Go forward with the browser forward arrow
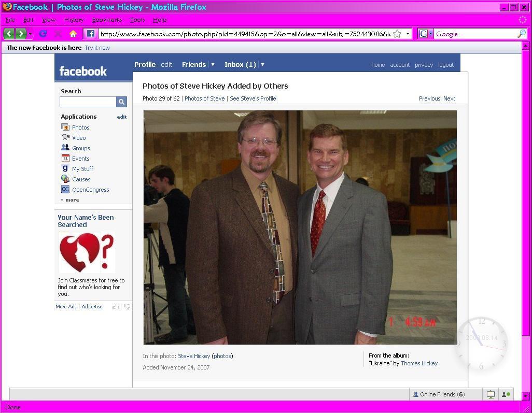The width and height of the screenshot is (532, 413). point(21,34)
